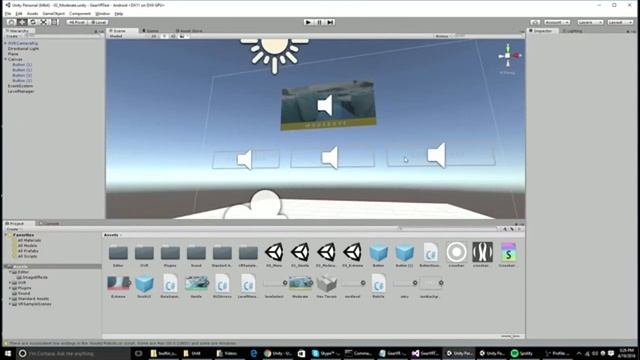The width and height of the screenshot is (640, 360).
Task: Select the New Terrain asset
Action: point(327,287)
